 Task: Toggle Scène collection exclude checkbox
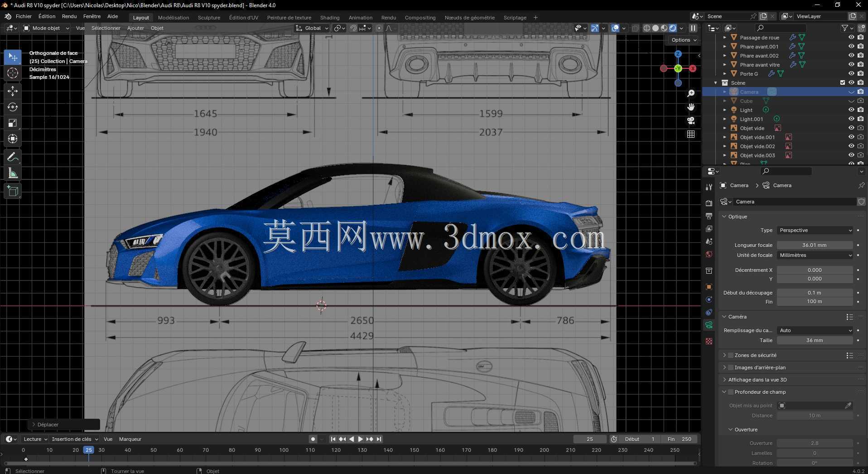click(x=843, y=83)
